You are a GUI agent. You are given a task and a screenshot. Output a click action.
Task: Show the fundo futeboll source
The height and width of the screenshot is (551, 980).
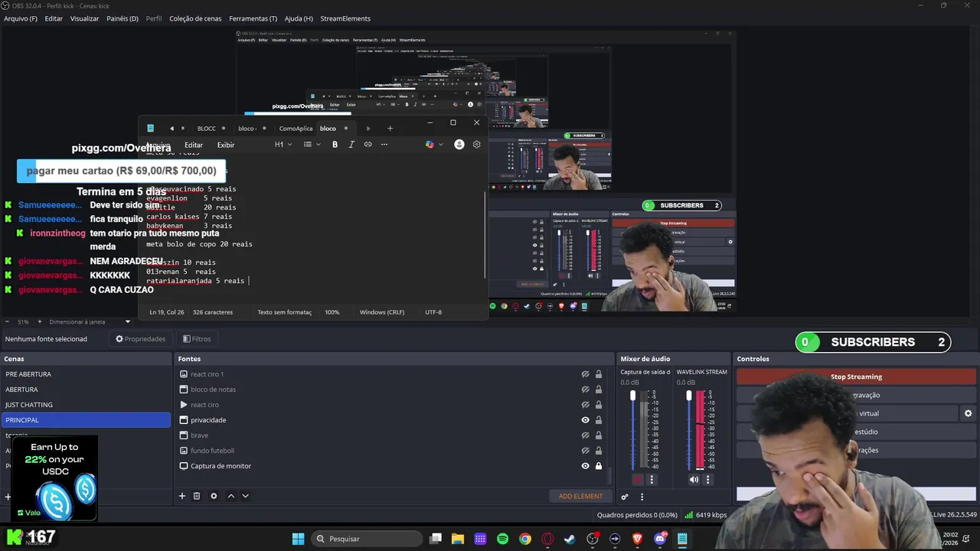click(x=585, y=451)
